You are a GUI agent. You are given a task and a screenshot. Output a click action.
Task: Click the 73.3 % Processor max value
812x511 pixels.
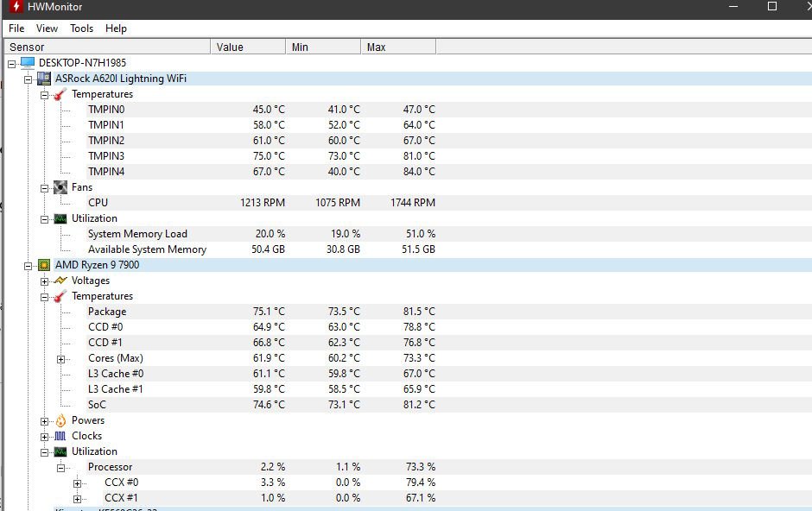(421, 466)
